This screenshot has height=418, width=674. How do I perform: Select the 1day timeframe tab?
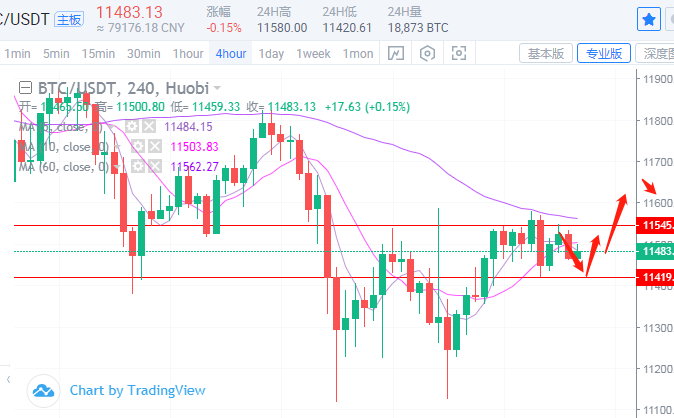271,54
